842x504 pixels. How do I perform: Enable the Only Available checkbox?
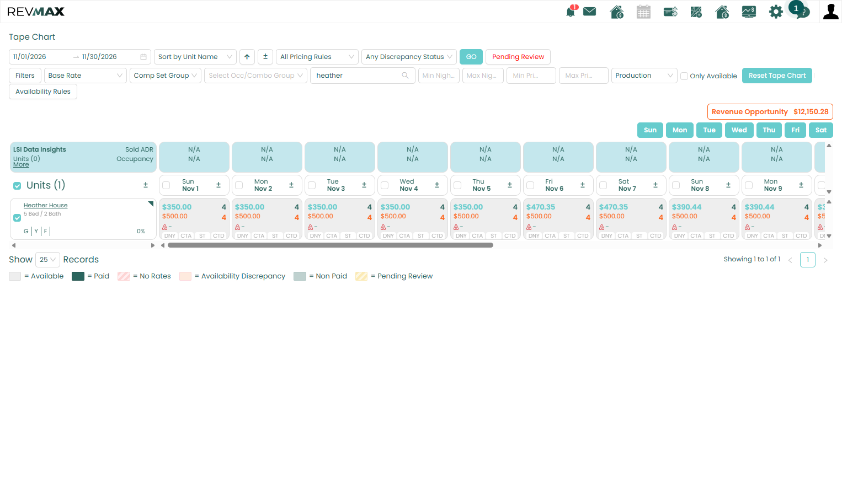[x=684, y=76]
